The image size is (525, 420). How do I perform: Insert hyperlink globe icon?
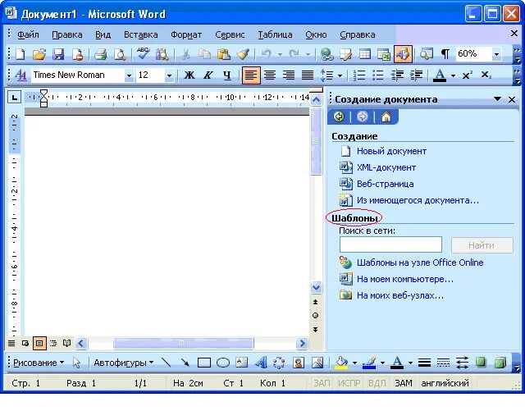click(x=326, y=54)
